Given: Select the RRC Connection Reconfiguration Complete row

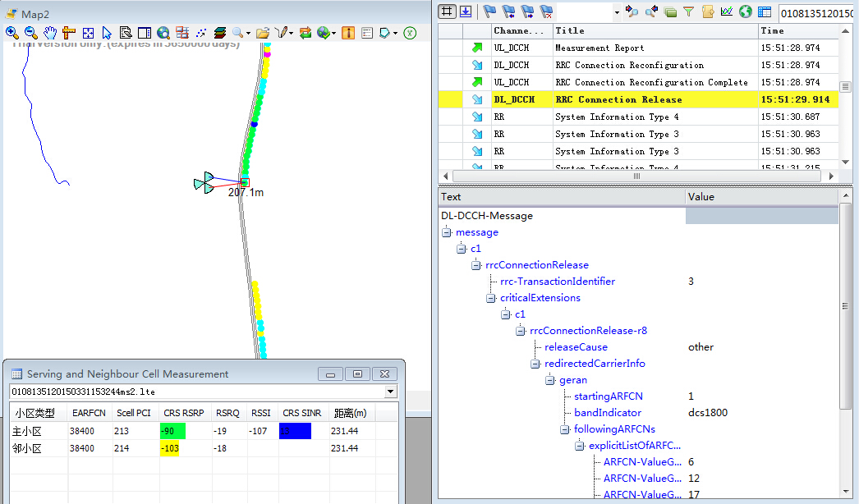Looking at the screenshot, I should coord(638,82).
